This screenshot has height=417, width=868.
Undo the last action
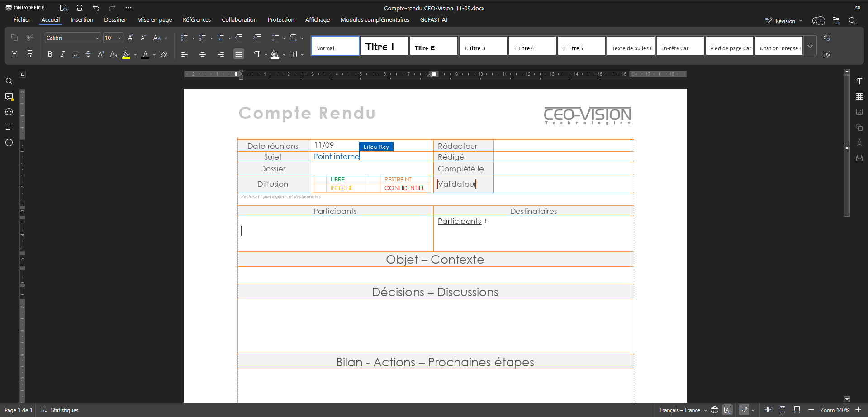point(96,8)
